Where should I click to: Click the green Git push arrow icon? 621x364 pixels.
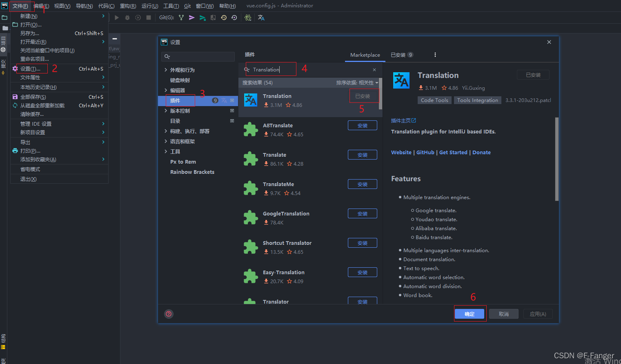pyautogui.click(x=203, y=18)
